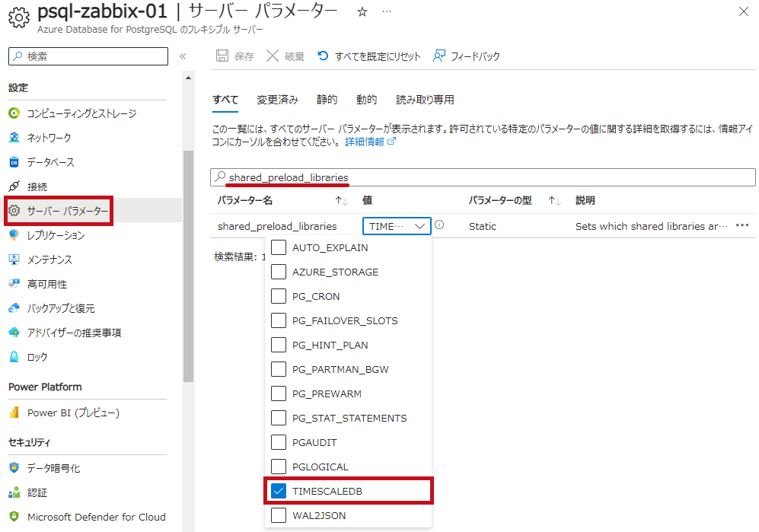The width and height of the screenshot is (759, 532).
Task: Check the PG_CRON option
Action: pyautogui.click(x=279, y=296)
